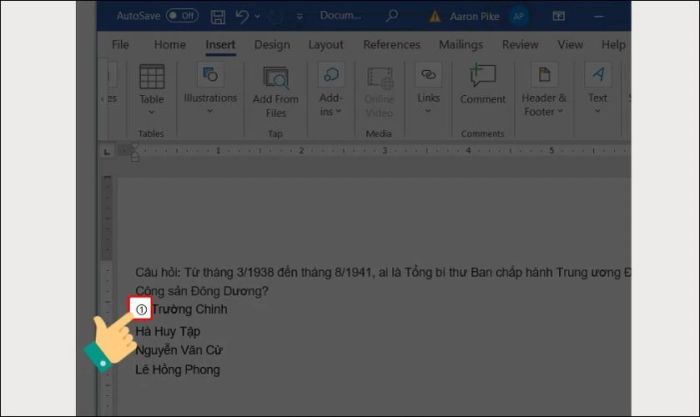Click the greyed-out Redo icon
The width and height of the screenshot is (700, 417).
click(x=277, y=17)
